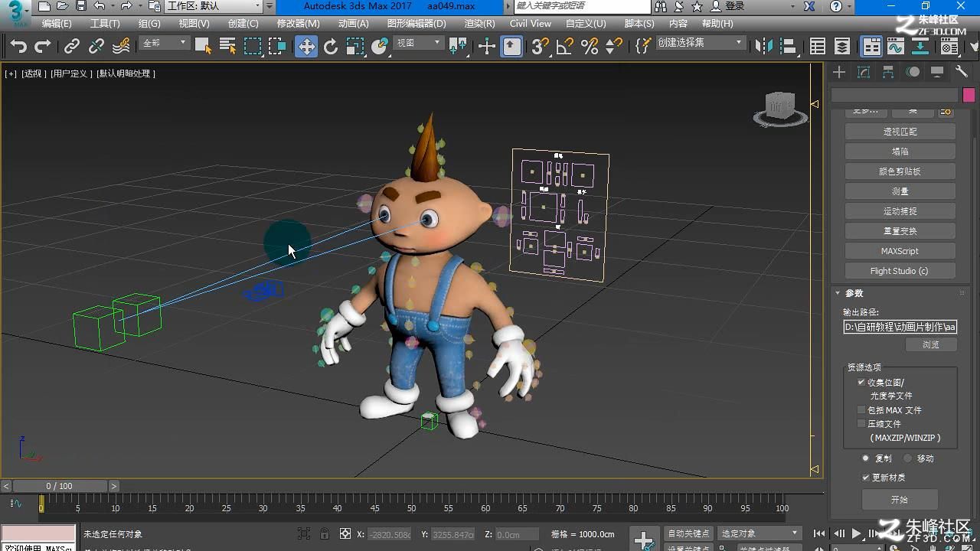980x551 pixels.
Task: Open the 修改器(M) menu
Action: [298, 24]
